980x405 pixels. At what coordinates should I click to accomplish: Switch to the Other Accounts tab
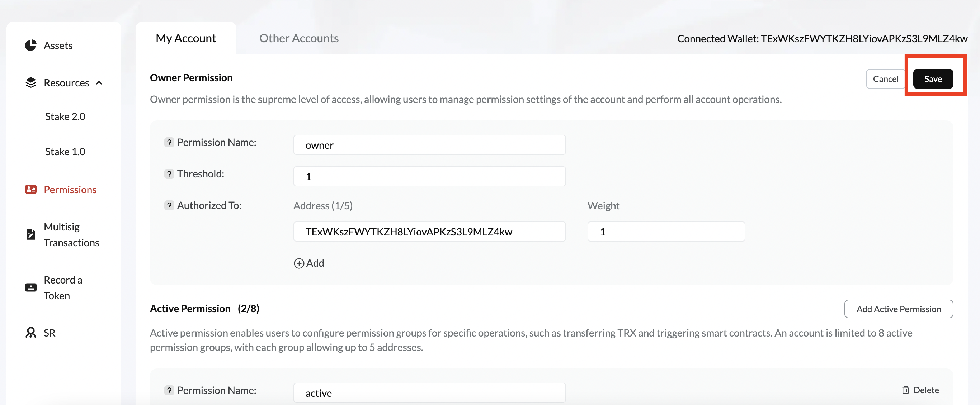click(299, 38)
